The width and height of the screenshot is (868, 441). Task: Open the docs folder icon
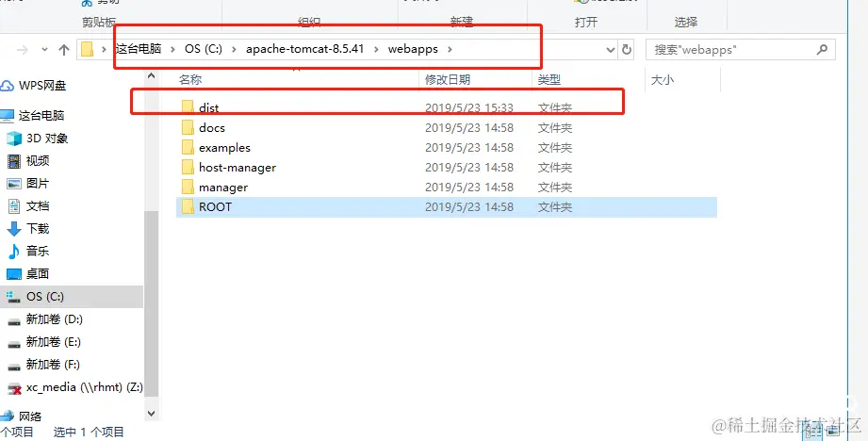point(188,128)
